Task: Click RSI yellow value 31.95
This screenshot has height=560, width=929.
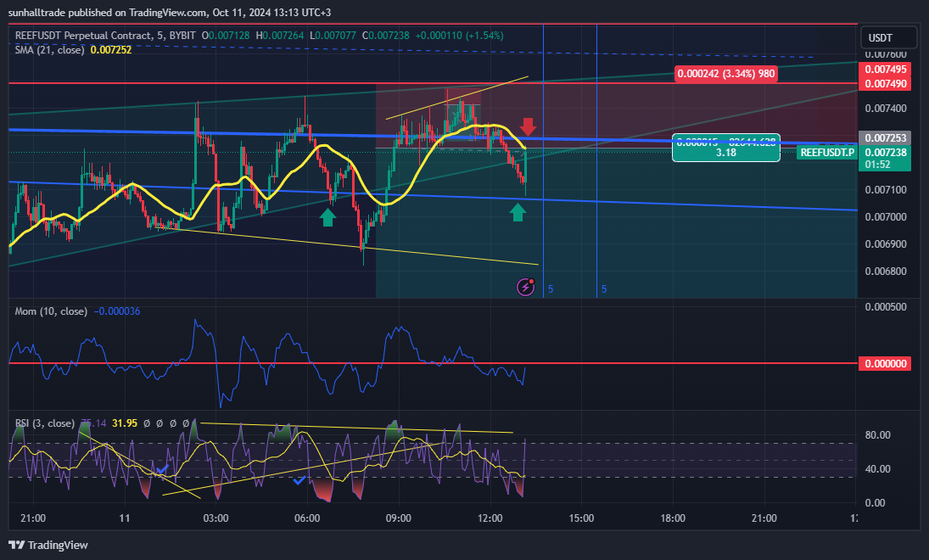Action: point(125,423)
